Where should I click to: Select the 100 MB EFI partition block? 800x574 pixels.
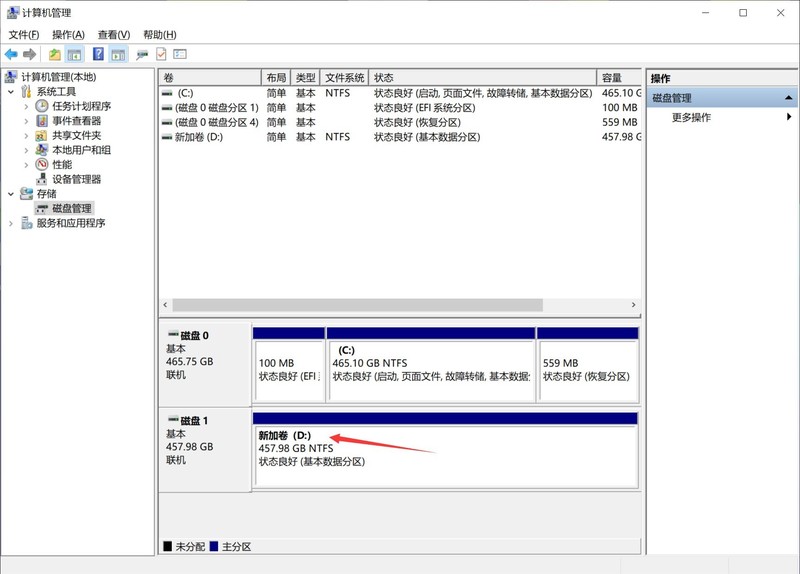[x=289, y=365]
